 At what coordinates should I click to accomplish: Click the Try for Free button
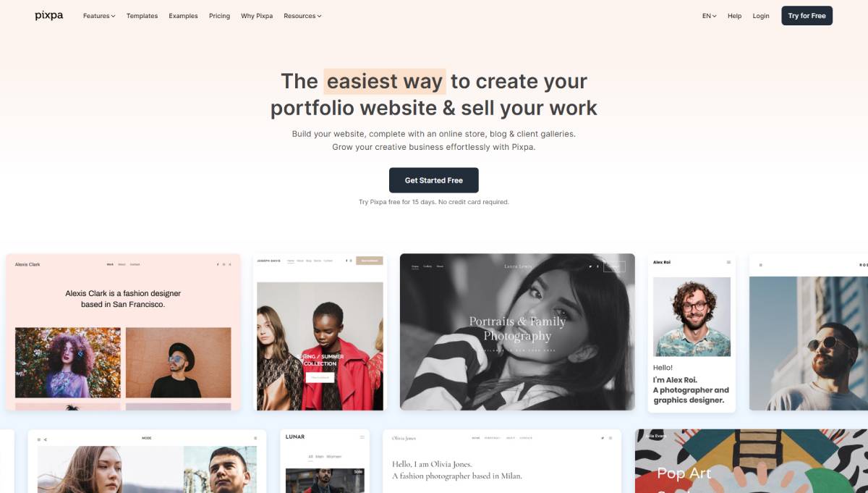tap(807, 16)
